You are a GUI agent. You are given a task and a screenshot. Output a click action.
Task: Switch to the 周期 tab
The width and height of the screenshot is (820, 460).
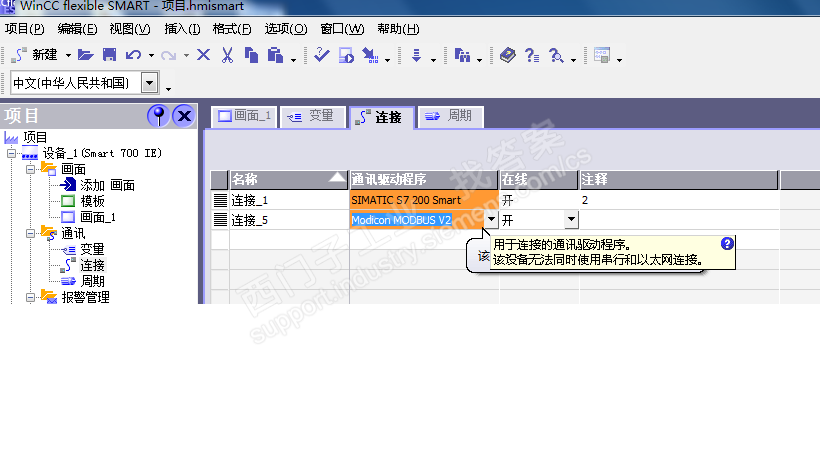coord(451,116)
